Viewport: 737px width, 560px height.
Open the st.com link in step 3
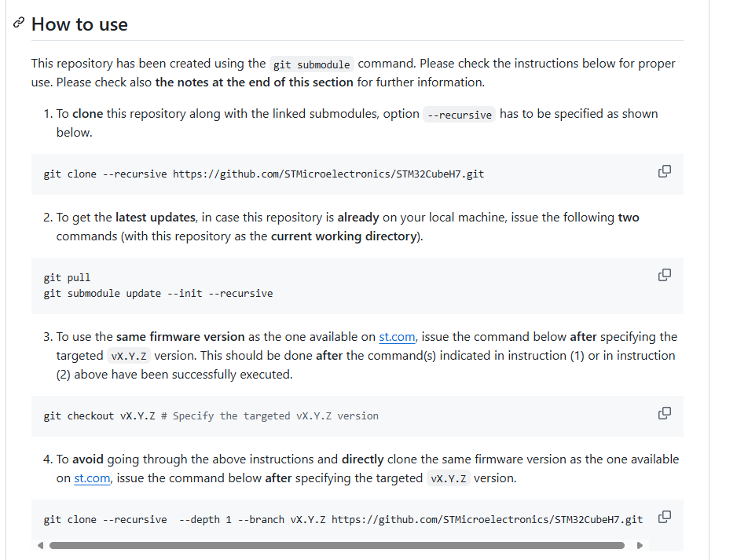[397, 337]
